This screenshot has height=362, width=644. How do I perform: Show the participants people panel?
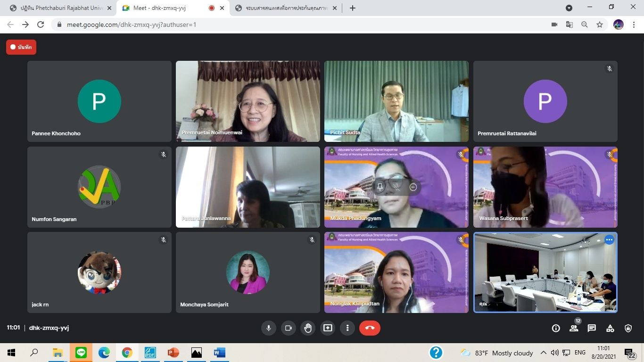574,329
